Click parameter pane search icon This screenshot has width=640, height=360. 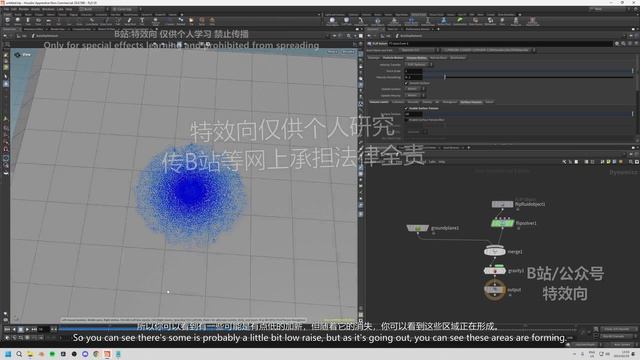point(623,43)
